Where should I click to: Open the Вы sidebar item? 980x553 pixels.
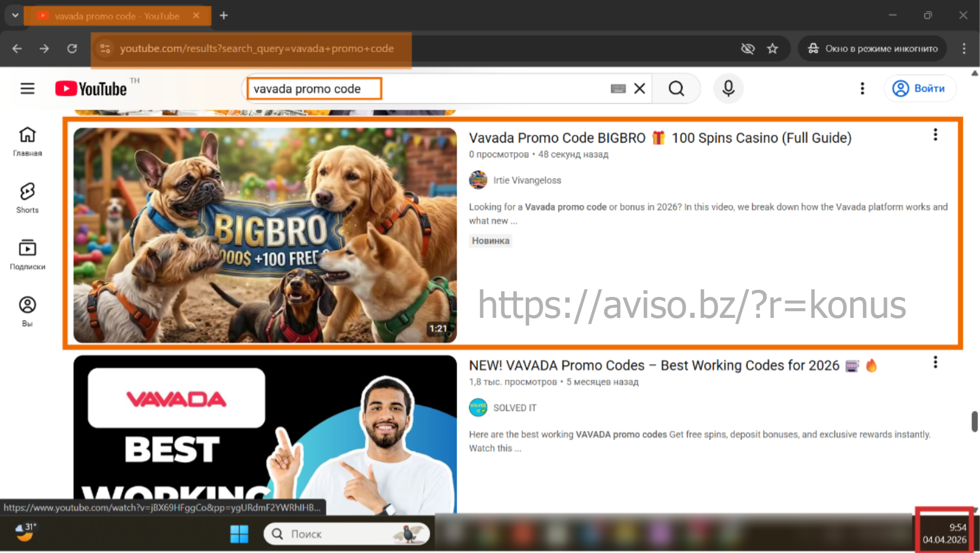[28, 312]
